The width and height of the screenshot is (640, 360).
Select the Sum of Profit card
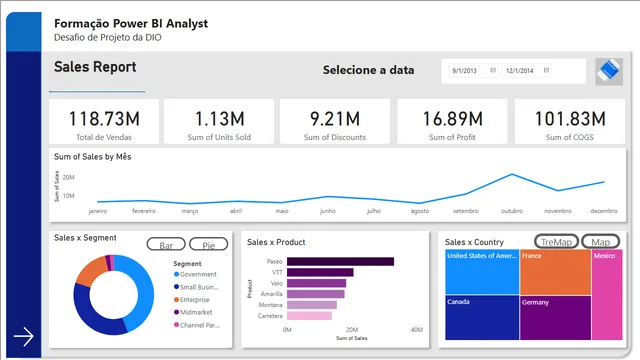point(452,121)
